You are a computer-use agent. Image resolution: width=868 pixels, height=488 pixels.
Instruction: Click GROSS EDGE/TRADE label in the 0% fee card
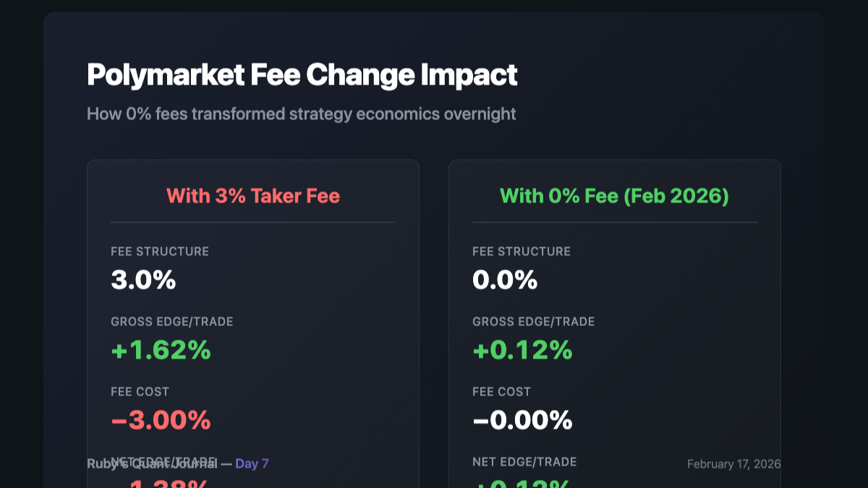534,322
